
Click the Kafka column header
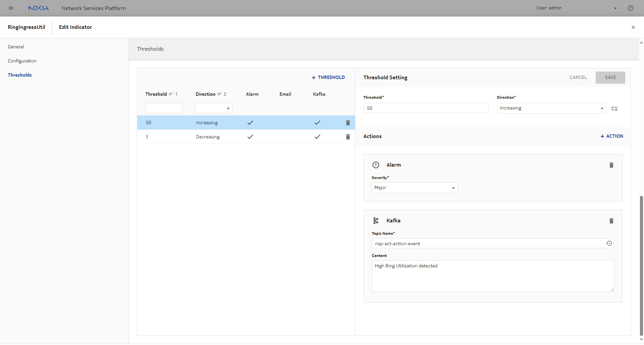[319, 94]
